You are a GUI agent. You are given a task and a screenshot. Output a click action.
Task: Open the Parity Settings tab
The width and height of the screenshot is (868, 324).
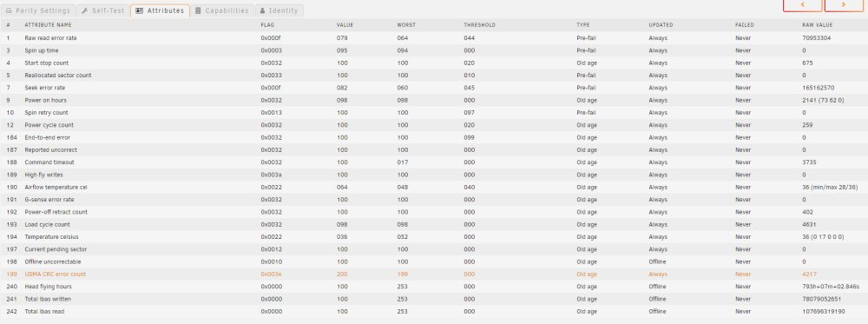pos(37,10)
